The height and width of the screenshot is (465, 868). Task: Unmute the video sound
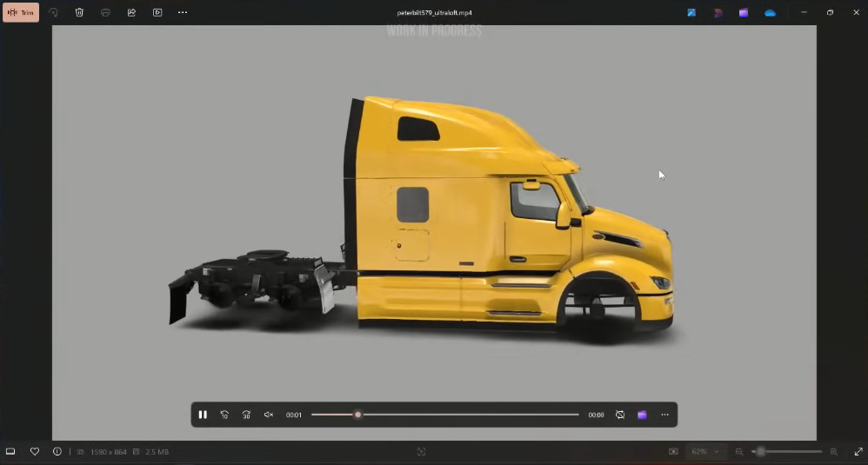[x=269, y=415]
